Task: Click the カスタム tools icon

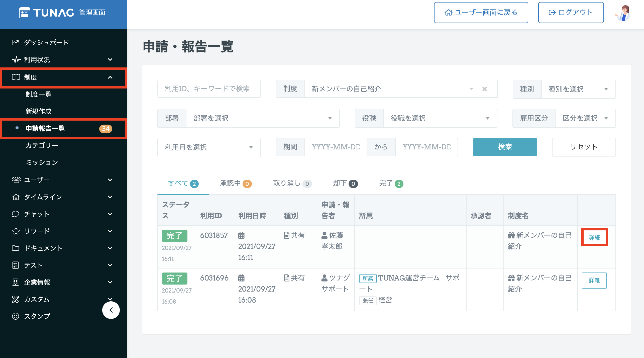Action: [x=16, y=299]
